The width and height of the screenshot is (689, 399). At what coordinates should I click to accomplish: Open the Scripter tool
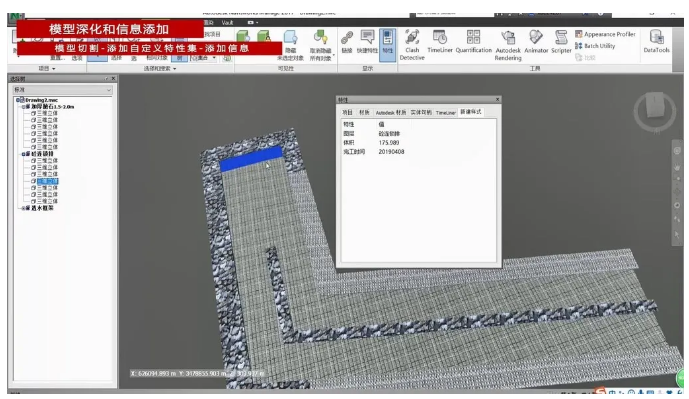tap(561, 42)
